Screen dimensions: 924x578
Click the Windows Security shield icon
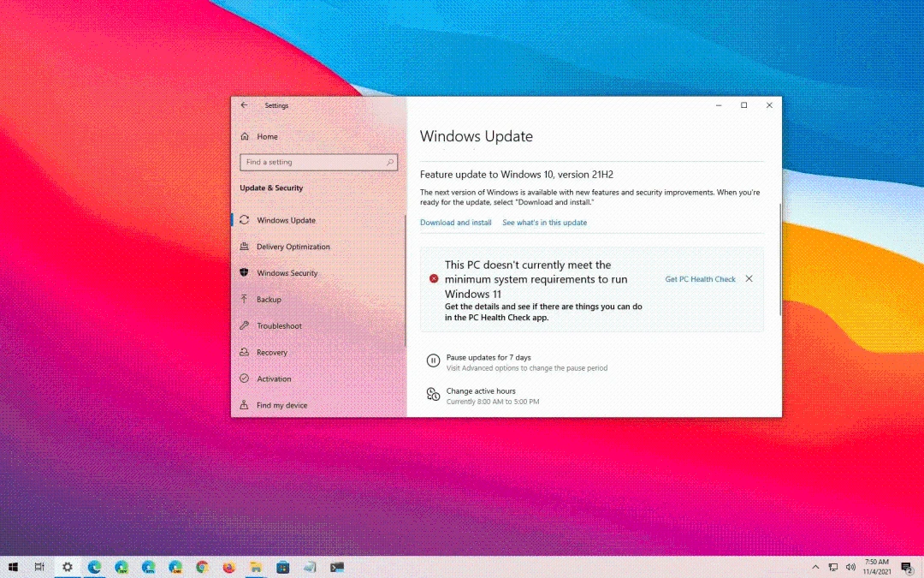tap(244, 272)
